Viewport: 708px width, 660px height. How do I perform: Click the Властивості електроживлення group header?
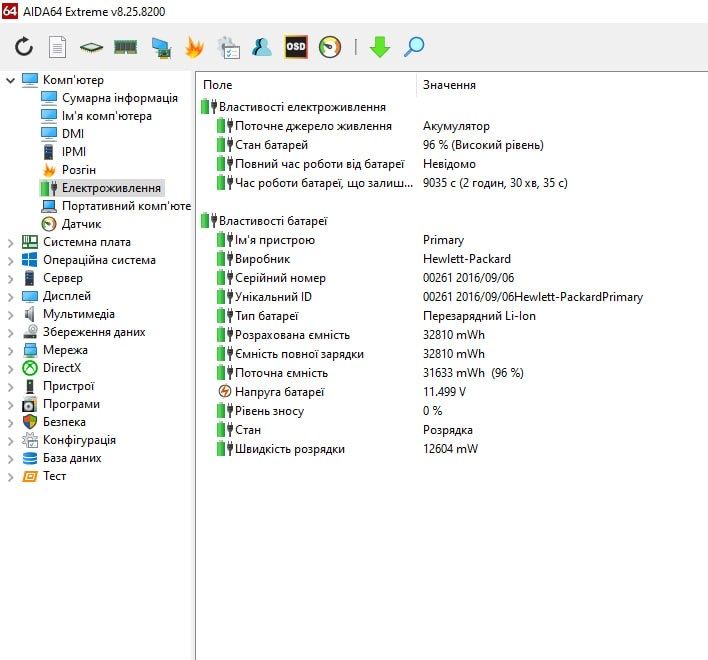coord(302,107)
